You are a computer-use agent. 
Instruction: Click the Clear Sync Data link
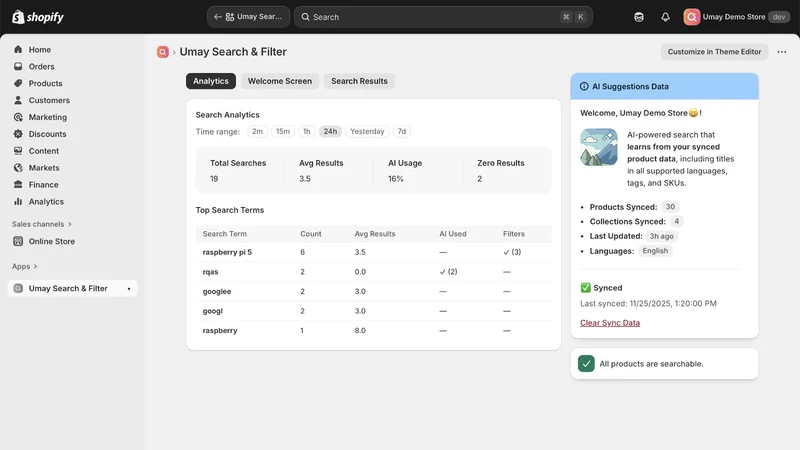(x=610, y=323)
